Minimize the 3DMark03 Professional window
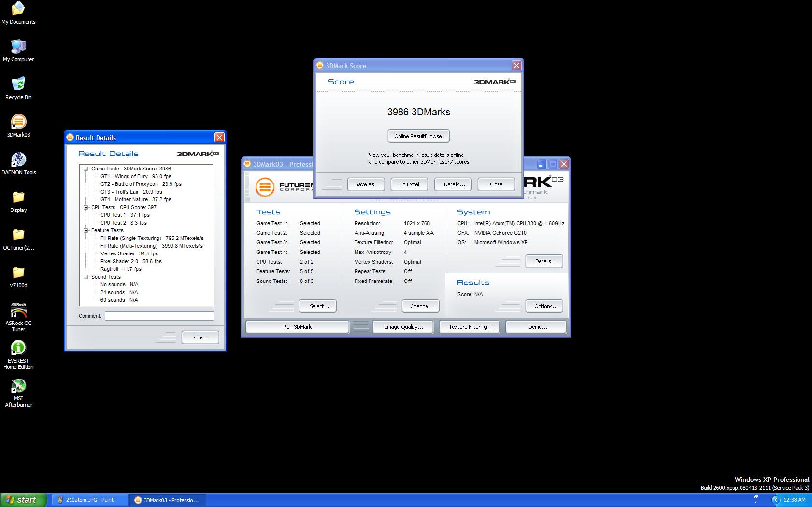The image size is (812, 507). pos(541,164)
